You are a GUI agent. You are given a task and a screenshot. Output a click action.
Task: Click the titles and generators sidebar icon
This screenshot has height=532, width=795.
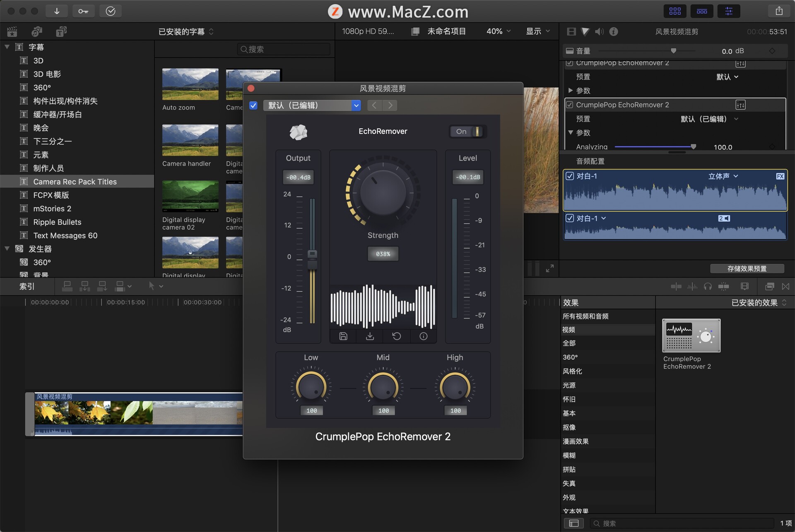coord(61,31)
